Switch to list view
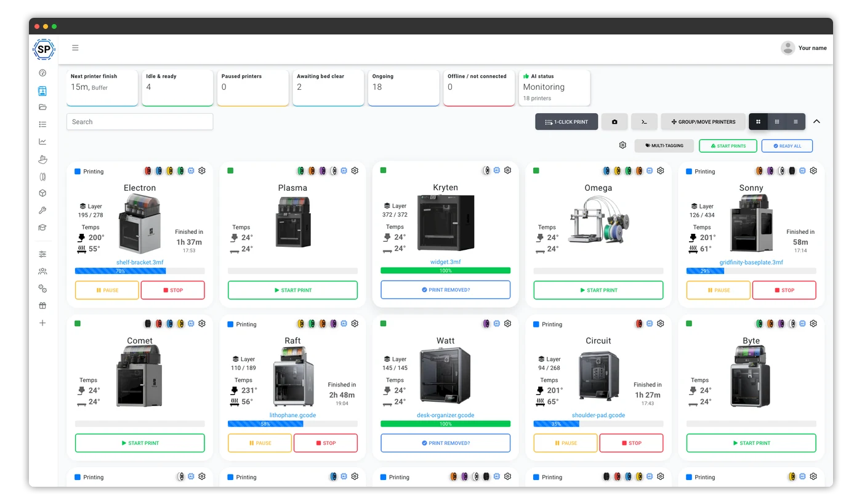 point(796,122)
